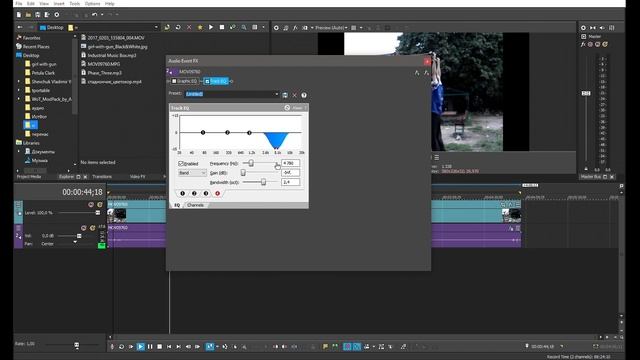Expand the Shevchuk Vladimir folder
Screen dimensions: 640x360
[x=19, y=82]
